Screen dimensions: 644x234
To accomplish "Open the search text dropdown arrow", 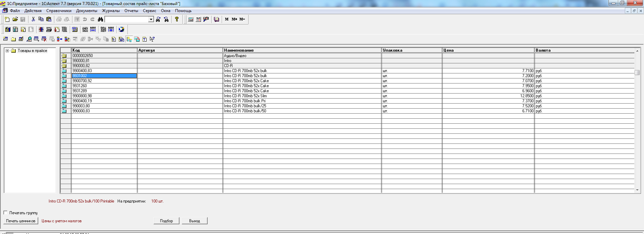I will tap(151, 19).
